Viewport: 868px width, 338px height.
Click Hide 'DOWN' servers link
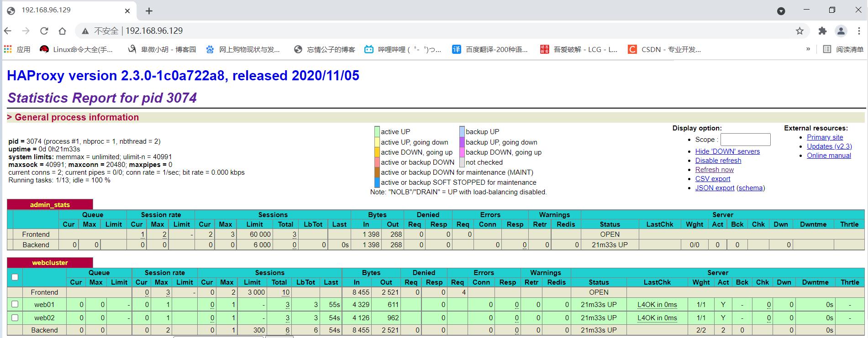tap(727, 151)
